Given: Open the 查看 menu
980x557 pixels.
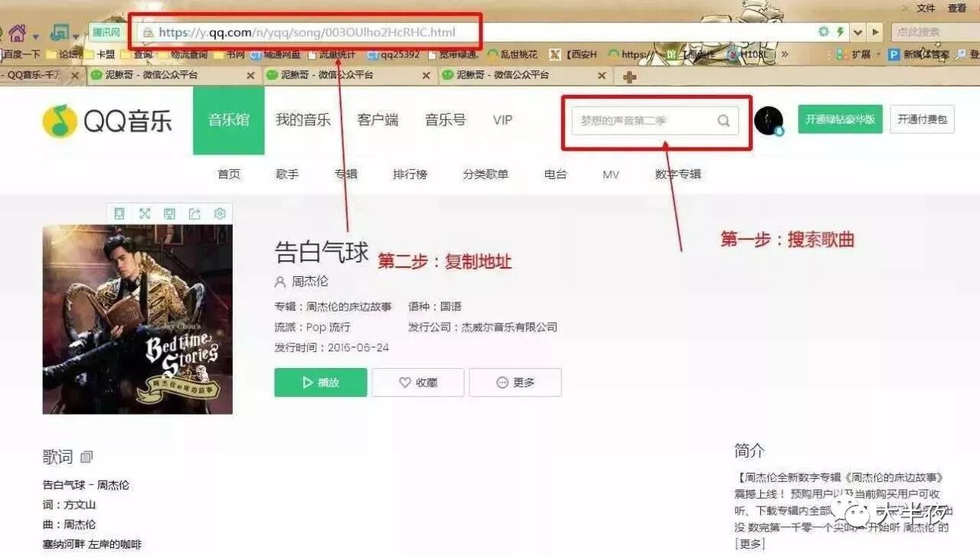Looking at the screenshot, I should 957,8.
